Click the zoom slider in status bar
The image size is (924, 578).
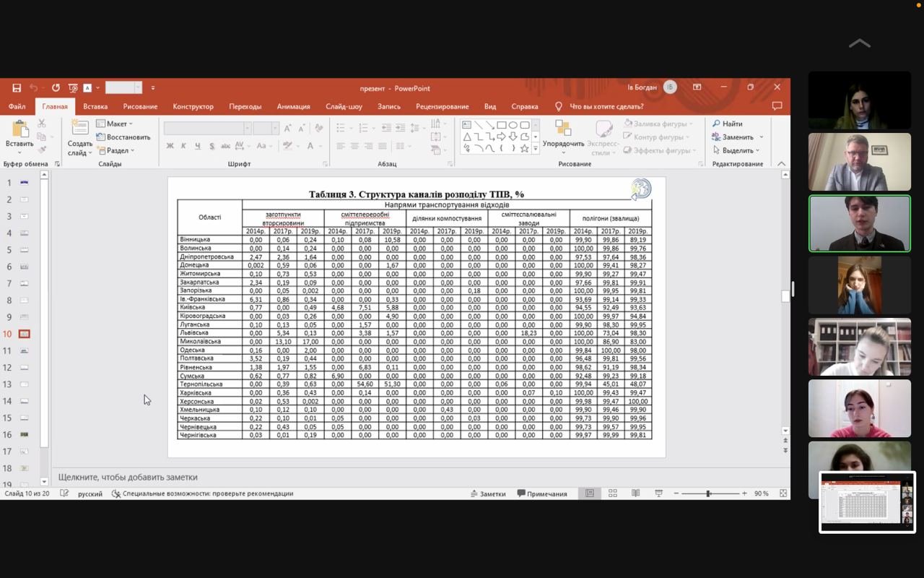[709, 493]
